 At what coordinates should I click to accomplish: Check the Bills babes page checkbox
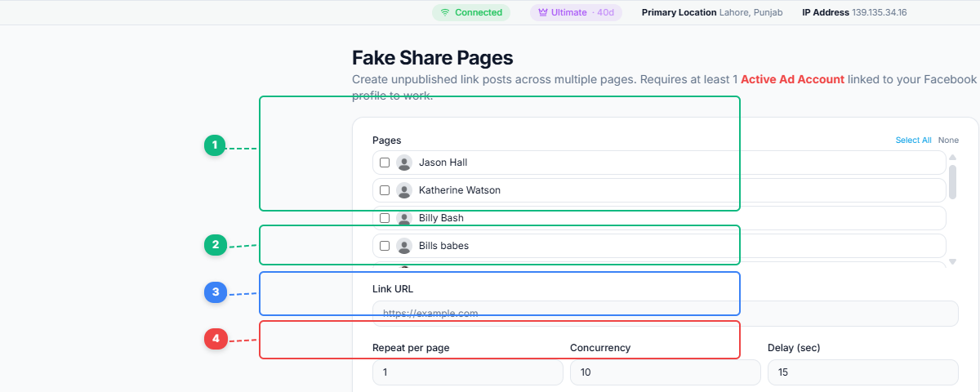[x=385, y=246]
